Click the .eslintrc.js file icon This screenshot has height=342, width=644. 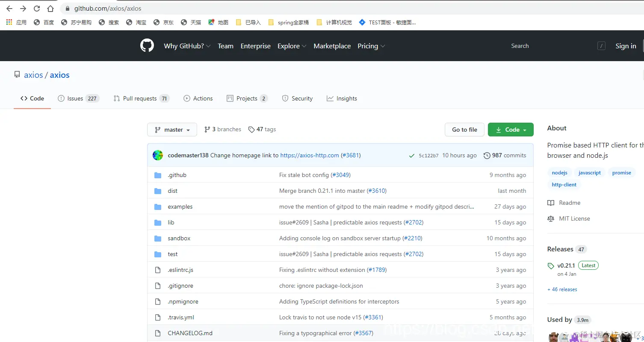coord(158,270)
